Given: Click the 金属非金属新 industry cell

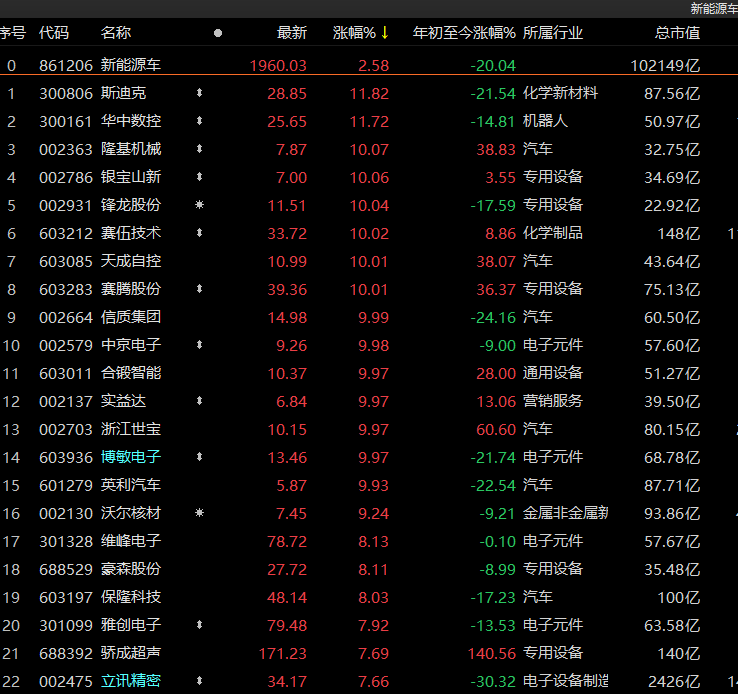Looking at the screenshot, I should tap(566, 513).
